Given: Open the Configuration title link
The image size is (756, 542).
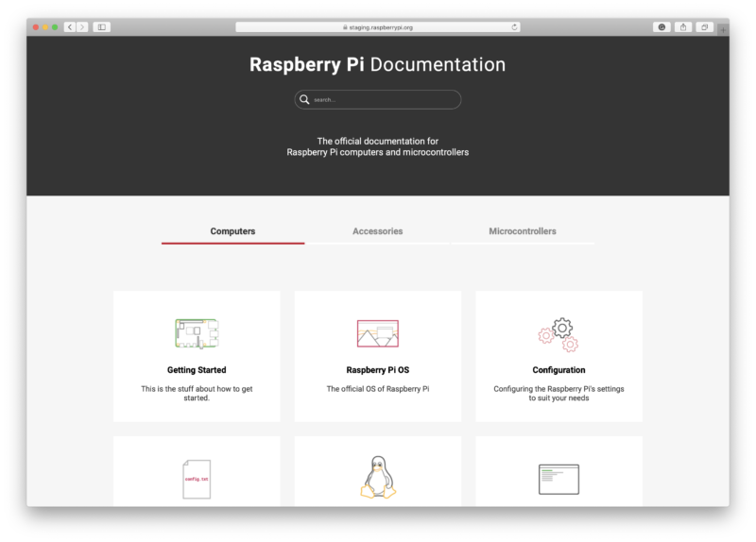Looking at the screenshot, I should [x=558, y=370].
